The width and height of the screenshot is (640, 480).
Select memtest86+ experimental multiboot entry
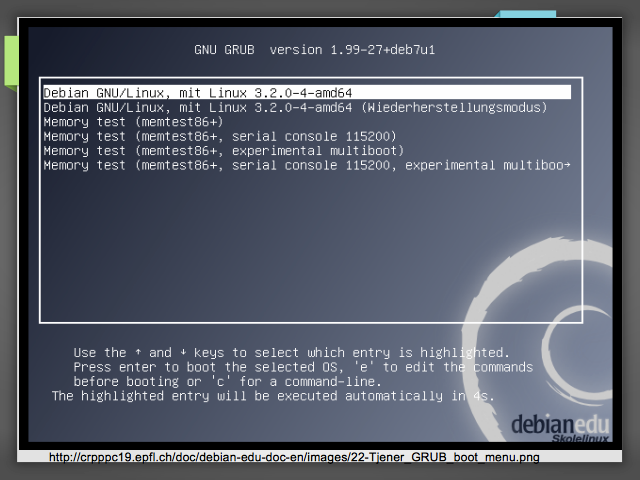tap(223, 150)
